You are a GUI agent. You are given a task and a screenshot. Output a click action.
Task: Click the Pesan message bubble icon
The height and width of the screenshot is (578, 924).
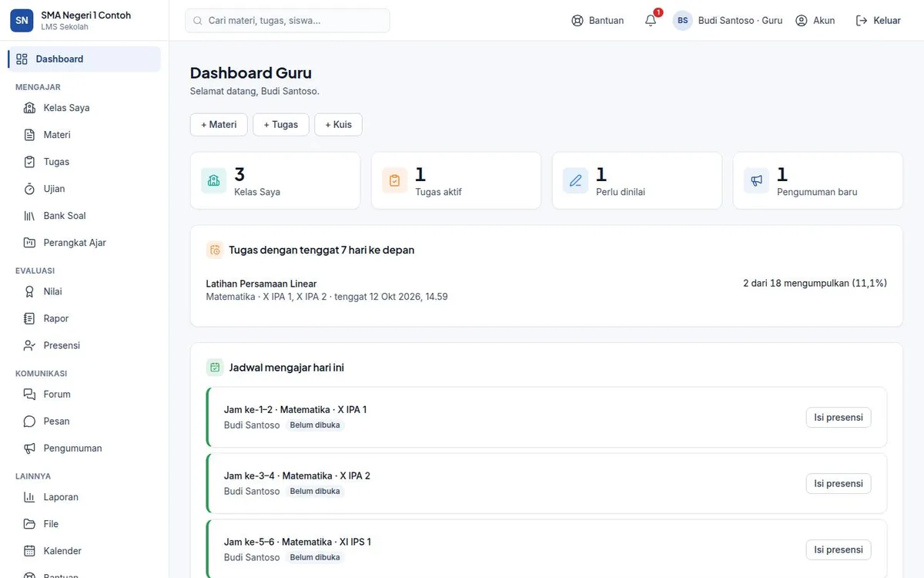pos(29,422)
